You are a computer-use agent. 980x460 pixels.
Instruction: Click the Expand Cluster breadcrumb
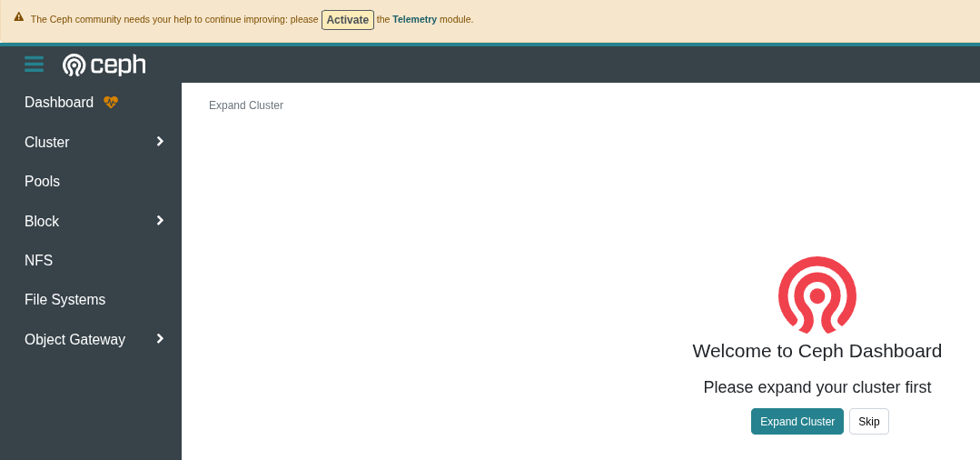point(245,105)
